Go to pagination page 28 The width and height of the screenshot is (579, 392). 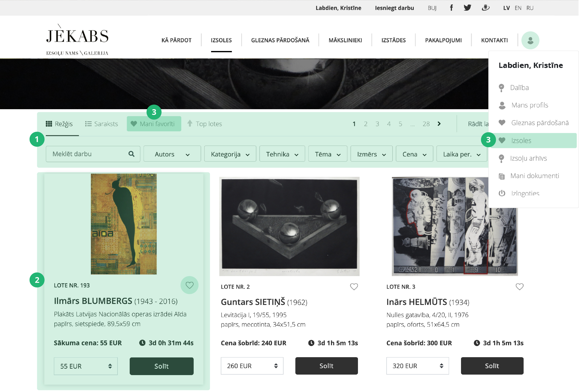point(426,124)
